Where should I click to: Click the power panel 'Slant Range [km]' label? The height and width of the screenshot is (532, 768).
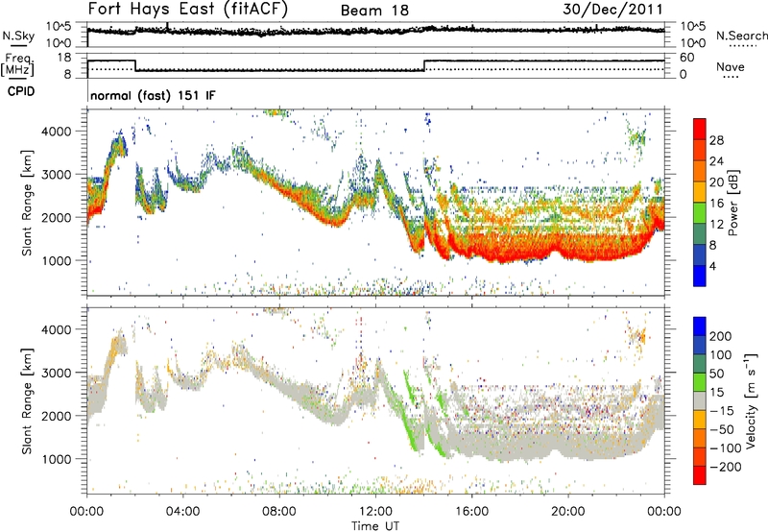tap(27, 203)
